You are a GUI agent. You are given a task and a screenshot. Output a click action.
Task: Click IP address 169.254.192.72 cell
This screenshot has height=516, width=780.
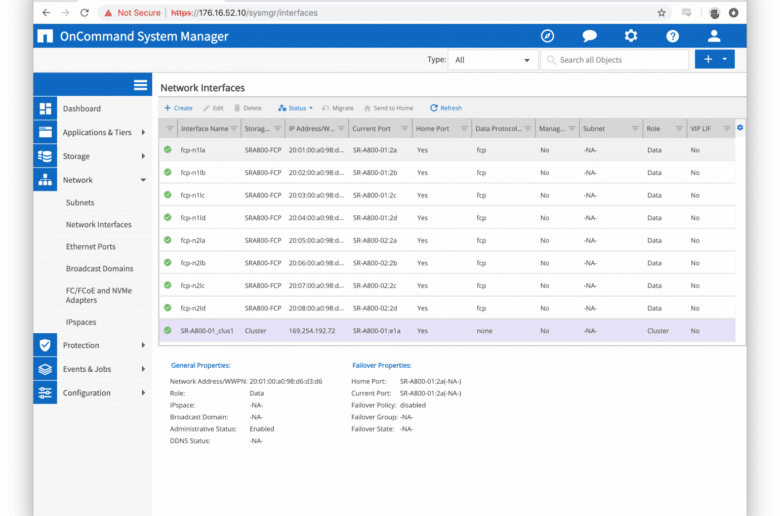pyautogui.click(x=312, y=330)
